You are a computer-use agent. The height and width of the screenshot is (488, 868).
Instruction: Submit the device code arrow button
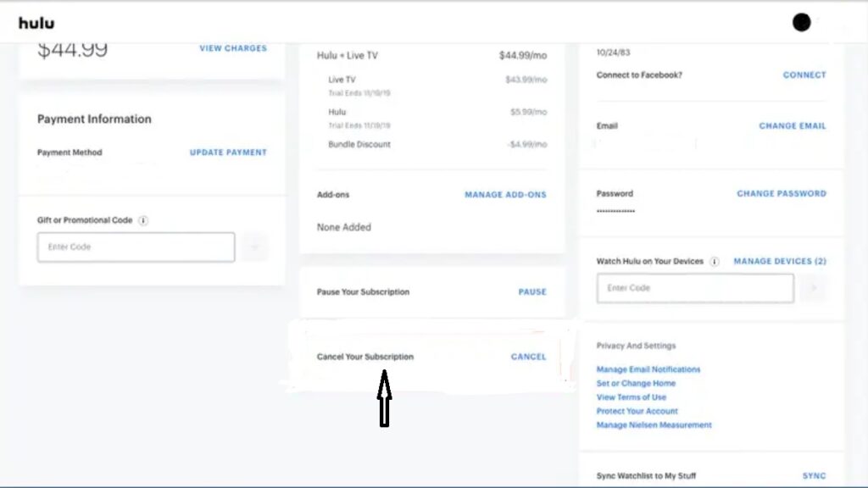814,288
